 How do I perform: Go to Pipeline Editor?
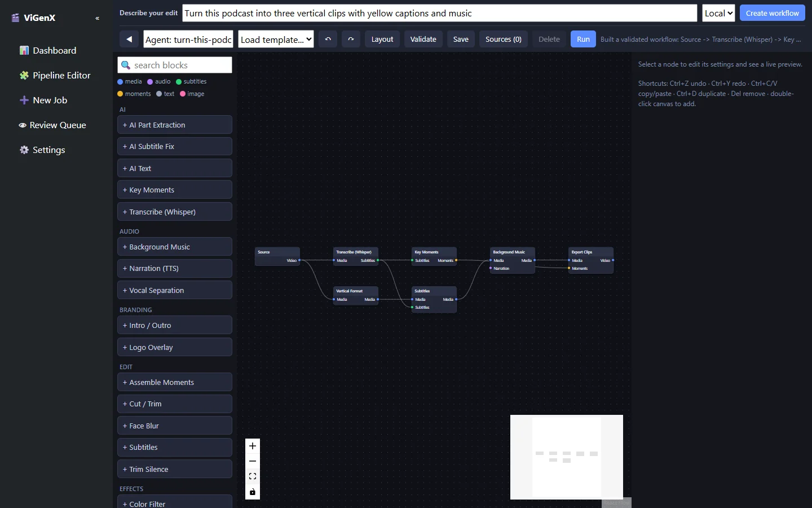(55, 75)
